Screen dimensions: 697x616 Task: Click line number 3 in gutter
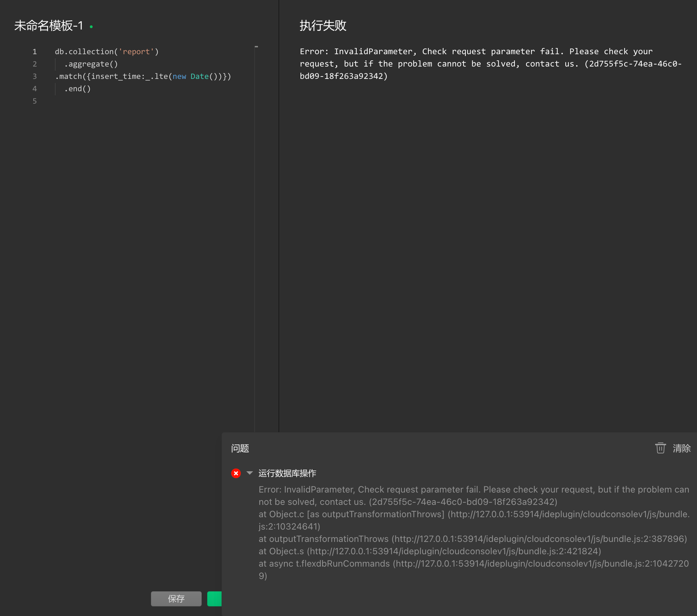[35, 76]
